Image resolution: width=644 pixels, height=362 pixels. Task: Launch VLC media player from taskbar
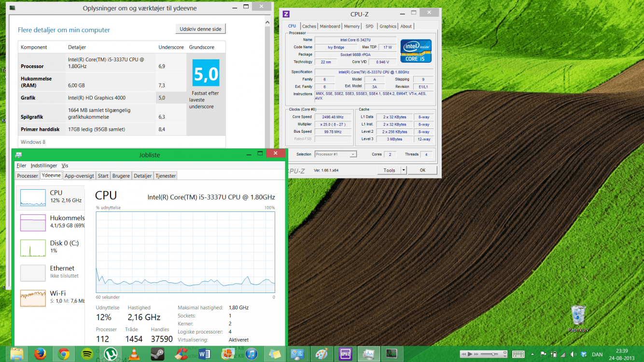134,354
